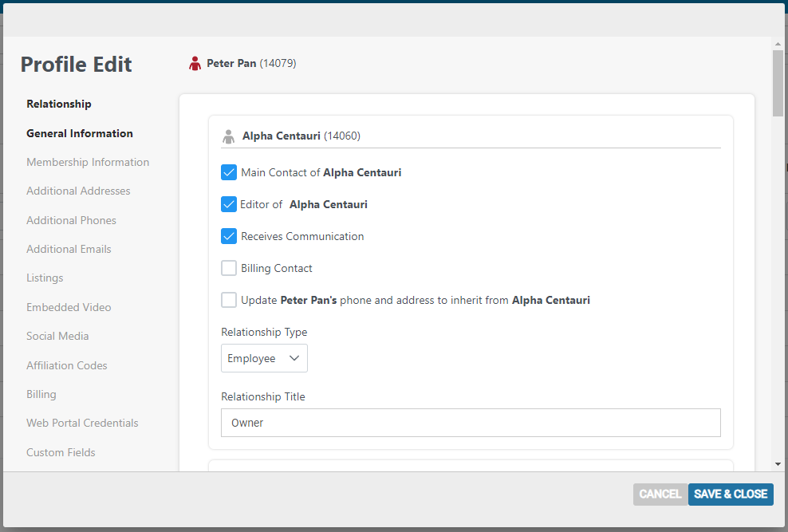Disable Receives Communication checkbox
This screenshot has width=788, height=532.
point(229,236)
